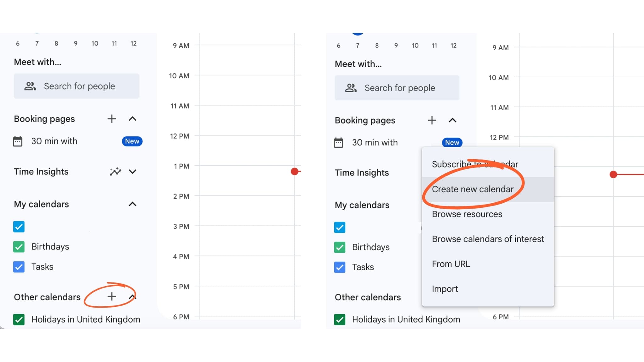This screenshot has height=362, width=644.
Task: Toggle Tasks calendar checkbox in left panel
Action: 19,267
